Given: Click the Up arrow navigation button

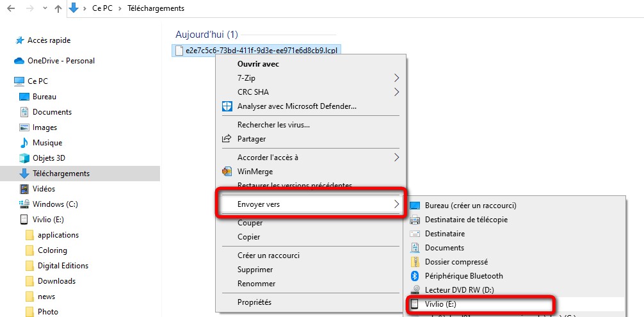Looking at the screenshot, I should pyautogui.click(x=58, y=8).
